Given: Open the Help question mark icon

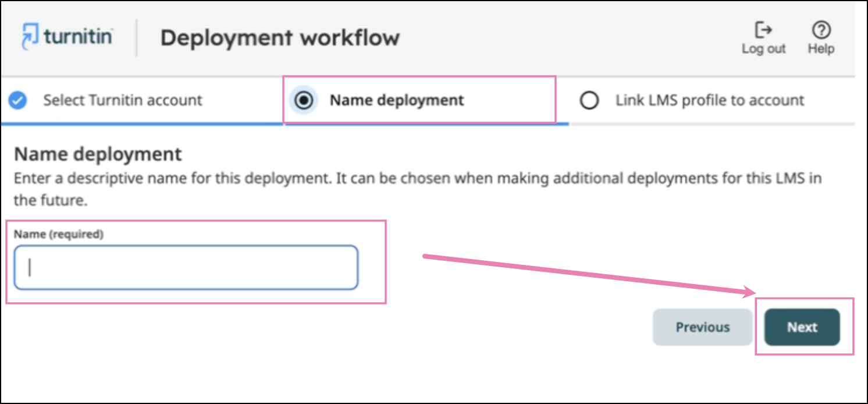Looking at the screenshot, I should (x=821, y=30).
